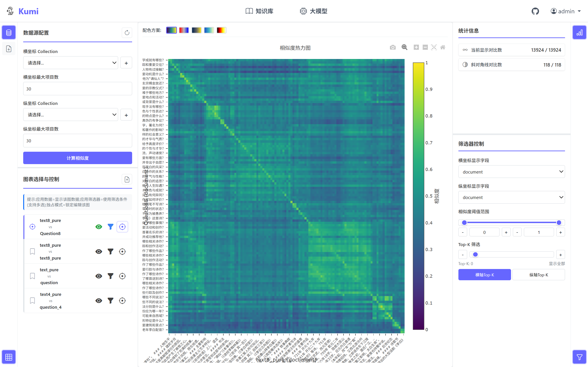
Task: Click filter funnel for text8_pure vs text8_pure
Action: [110, 252]
